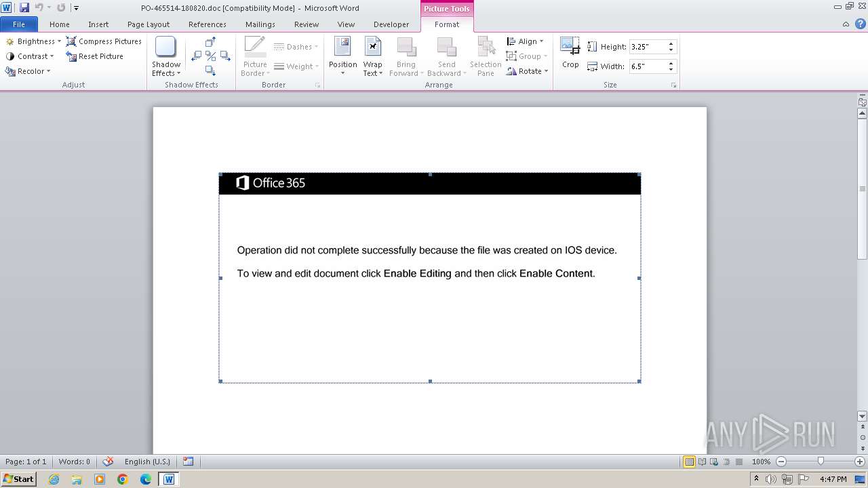Click Bring Forward button
The image size is (868, 488).
pos(406,57)
